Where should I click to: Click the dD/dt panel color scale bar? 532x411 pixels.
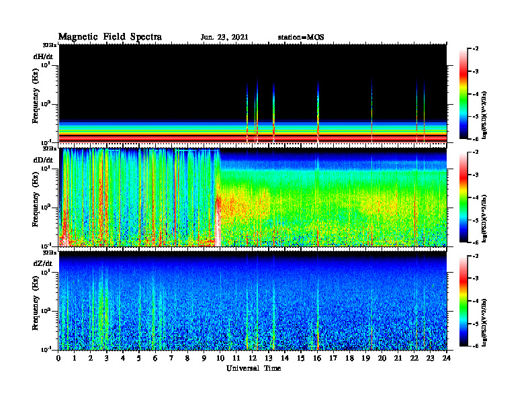point(463,197)
